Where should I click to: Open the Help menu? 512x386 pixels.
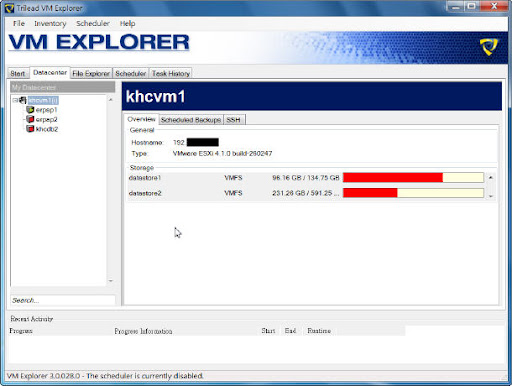[x=127, y=24]
